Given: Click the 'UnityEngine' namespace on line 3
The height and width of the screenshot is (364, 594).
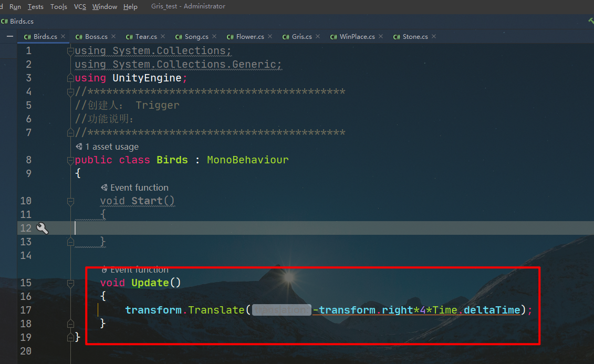Looking at the screenshot, I should (147, 78).
